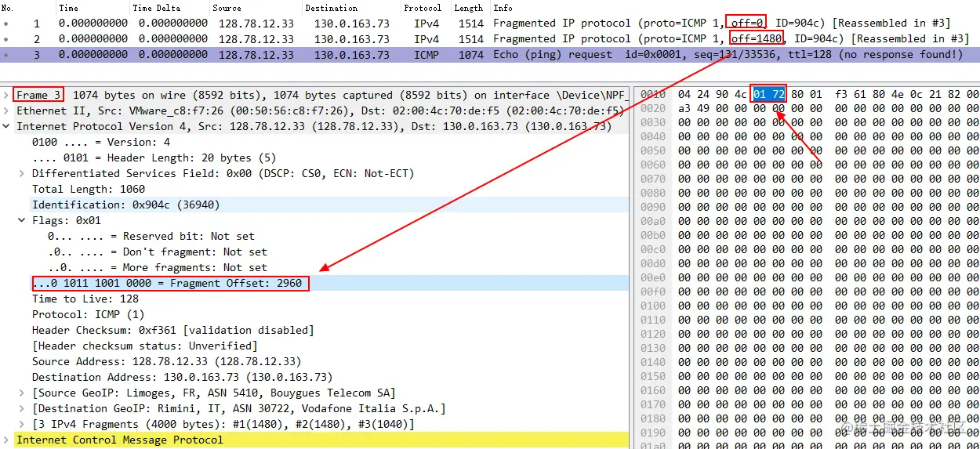The image size is (980, 449).
Task: Select the '0100 .... = Version: 4' line
Action: 101,142
